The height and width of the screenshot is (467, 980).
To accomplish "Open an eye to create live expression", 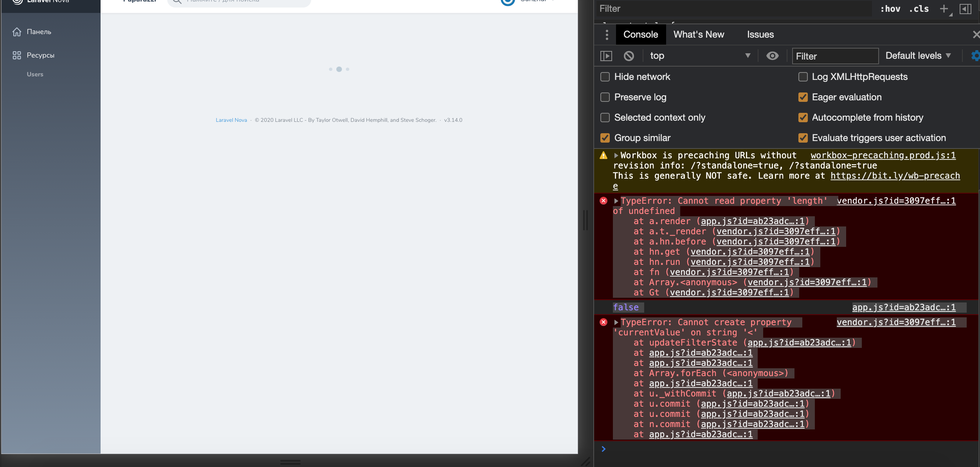I will 773,56.
